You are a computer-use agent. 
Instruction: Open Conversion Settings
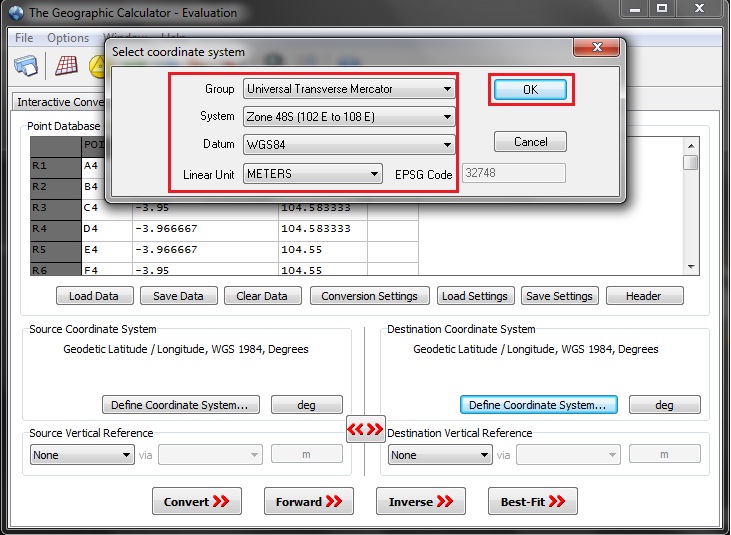click(370, 296)
